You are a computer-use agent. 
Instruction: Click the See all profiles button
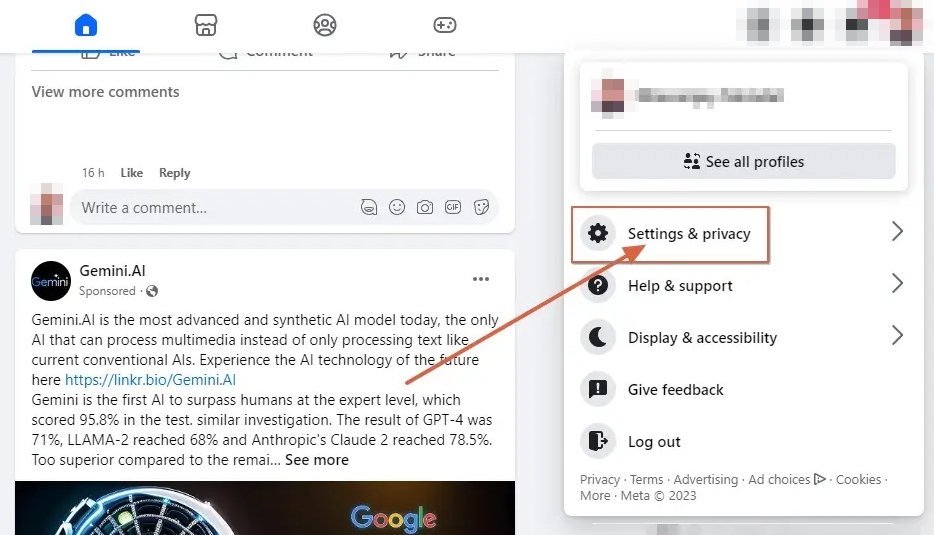pos(743,161)
